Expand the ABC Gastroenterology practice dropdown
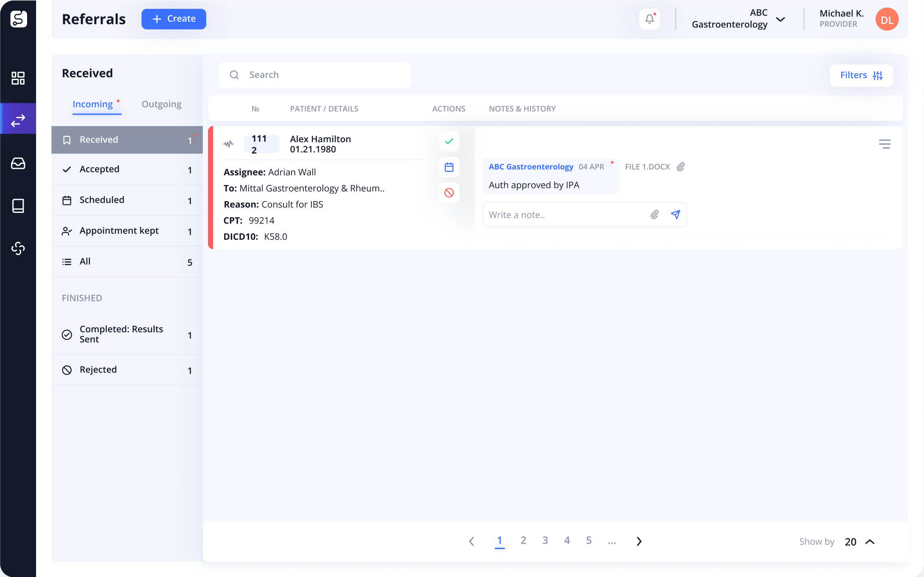The width and height of the screenshot is (924, 577). click(781, 19)
